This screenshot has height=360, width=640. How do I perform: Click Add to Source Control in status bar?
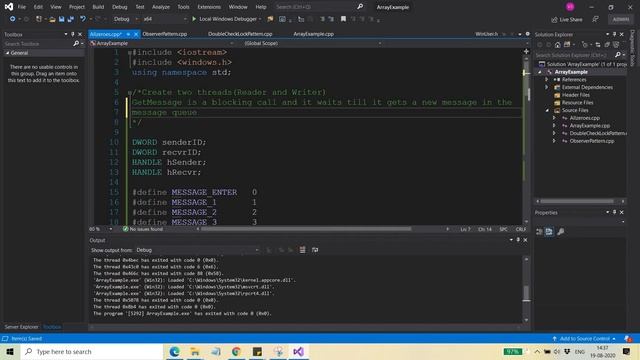(x=584, y=338)
